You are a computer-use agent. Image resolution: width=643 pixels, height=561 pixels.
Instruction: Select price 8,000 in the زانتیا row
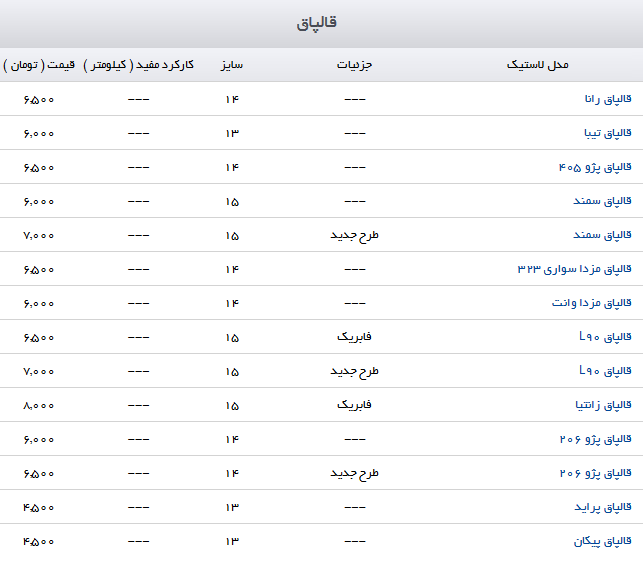[39, 406]
